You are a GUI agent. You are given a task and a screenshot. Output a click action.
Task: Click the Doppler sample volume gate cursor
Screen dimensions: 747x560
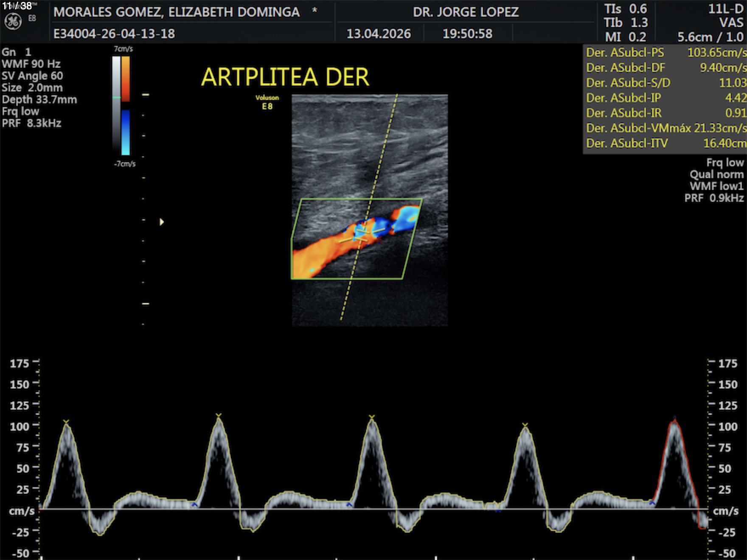point(362,233)
